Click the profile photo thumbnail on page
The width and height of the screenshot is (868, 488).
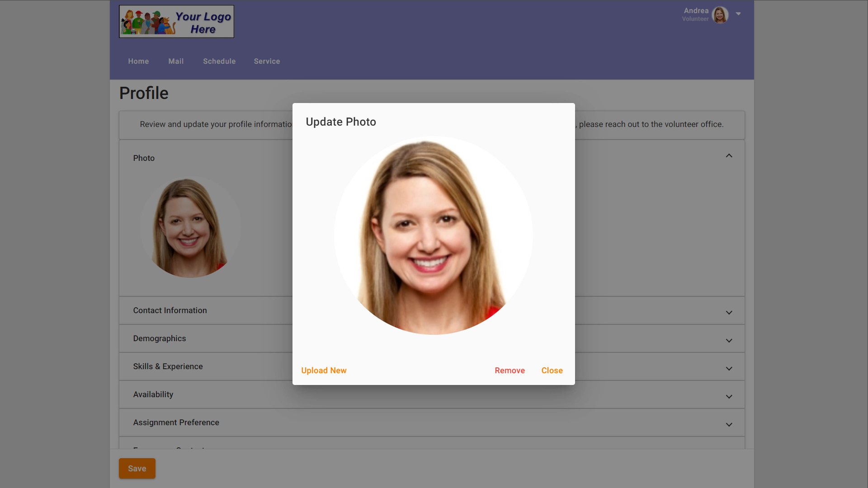pyautogui.click(x=190, y=227)
